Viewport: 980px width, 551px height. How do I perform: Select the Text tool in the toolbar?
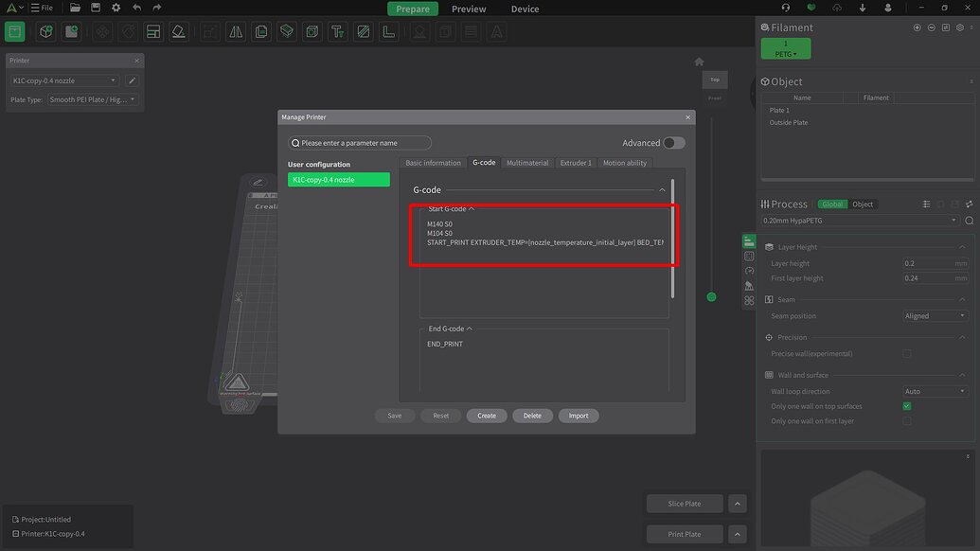(337, 31)
